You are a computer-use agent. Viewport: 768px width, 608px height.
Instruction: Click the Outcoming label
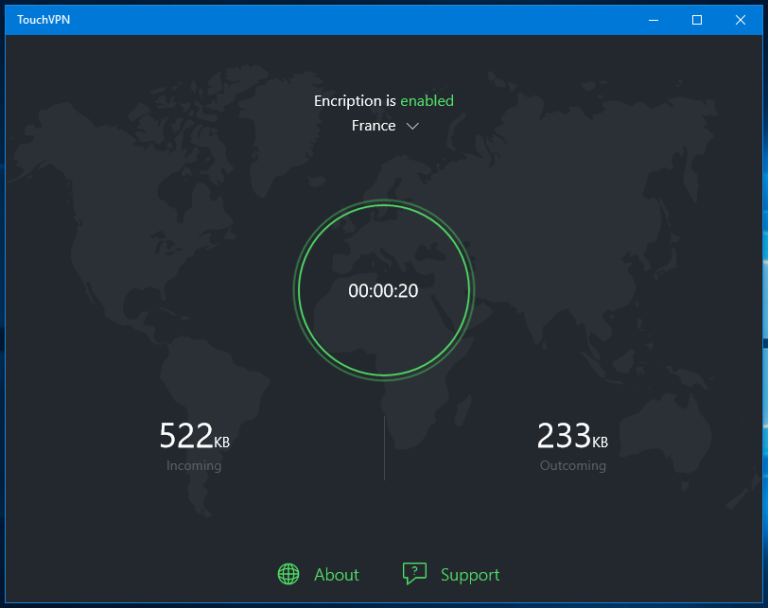click(573, 465)
